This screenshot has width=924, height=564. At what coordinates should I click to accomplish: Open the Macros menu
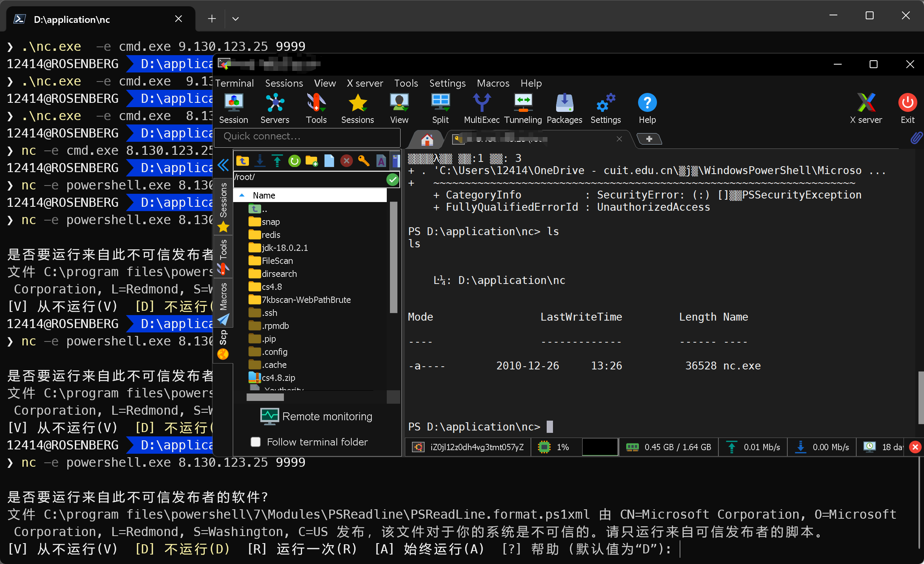493,83
